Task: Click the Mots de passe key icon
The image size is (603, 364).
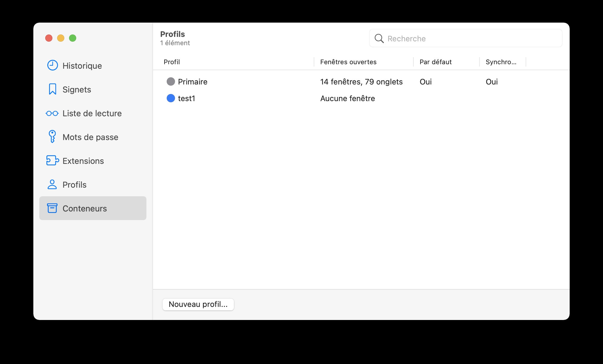Action: [x=52, y=137]
